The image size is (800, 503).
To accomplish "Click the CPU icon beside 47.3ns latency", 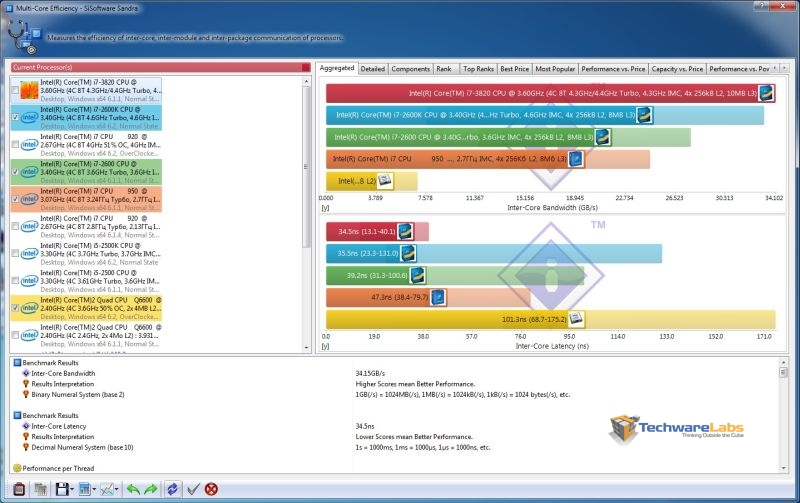I will click(438, 297).
